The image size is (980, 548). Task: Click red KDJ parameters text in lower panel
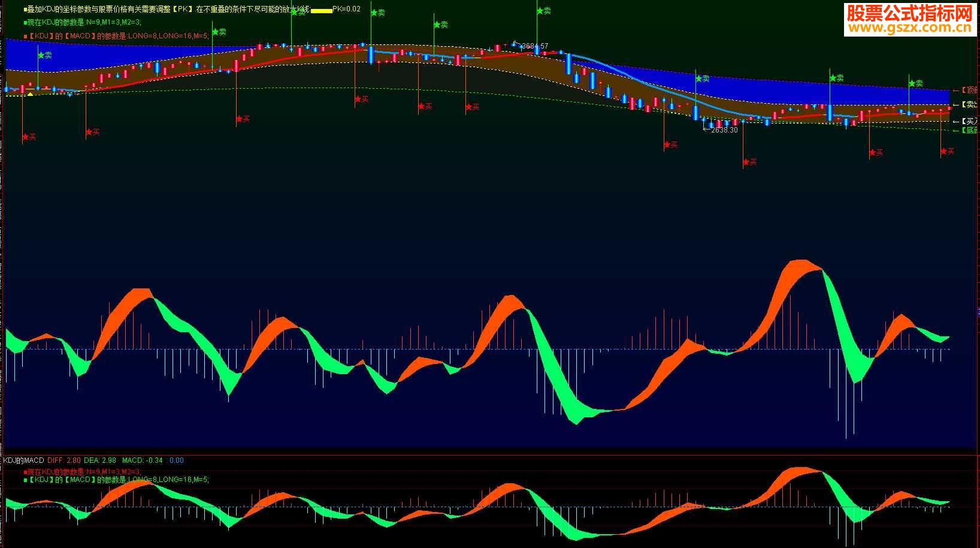(82, 472)
